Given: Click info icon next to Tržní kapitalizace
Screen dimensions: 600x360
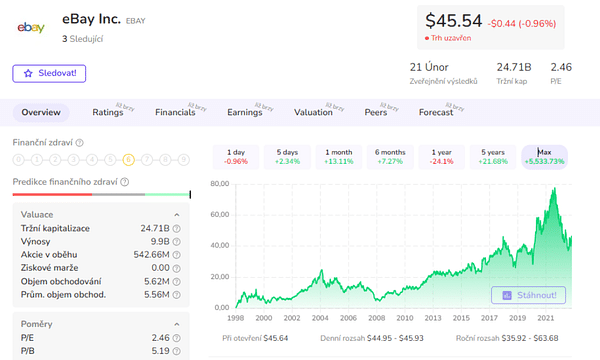Looking at the screenshot, I should (176, 229).
